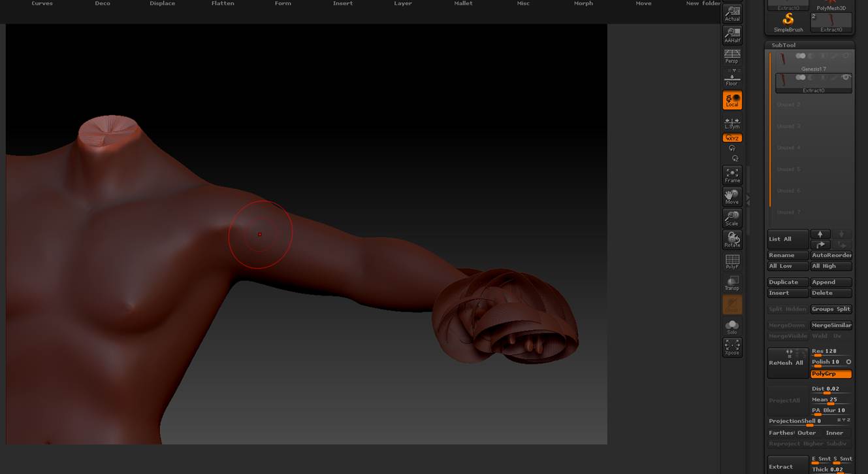Click the Duplicate subtool button

[788, 282]
